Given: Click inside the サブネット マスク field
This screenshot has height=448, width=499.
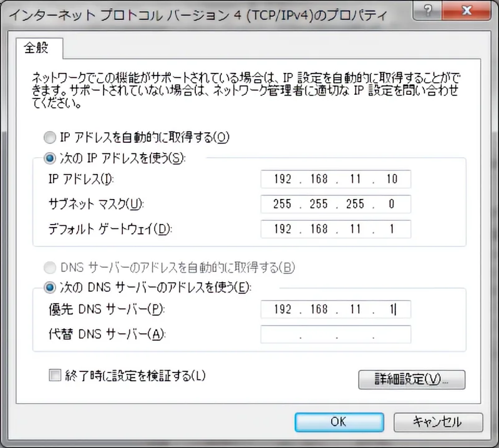Looking at the screenshot, I should click(336, 204).
